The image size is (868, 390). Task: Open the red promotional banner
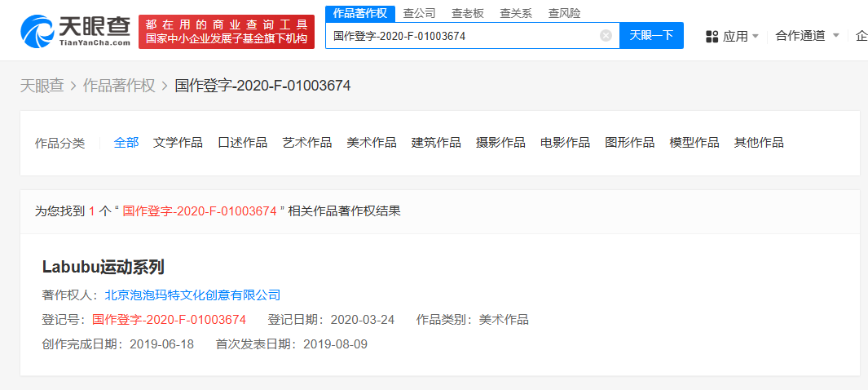(x=227, y=32)
